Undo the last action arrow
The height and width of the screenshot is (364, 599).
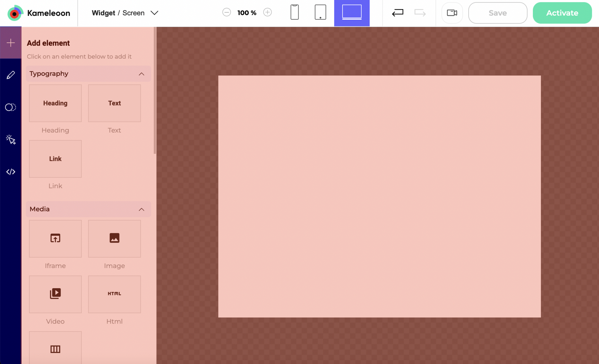coord(397,13)
